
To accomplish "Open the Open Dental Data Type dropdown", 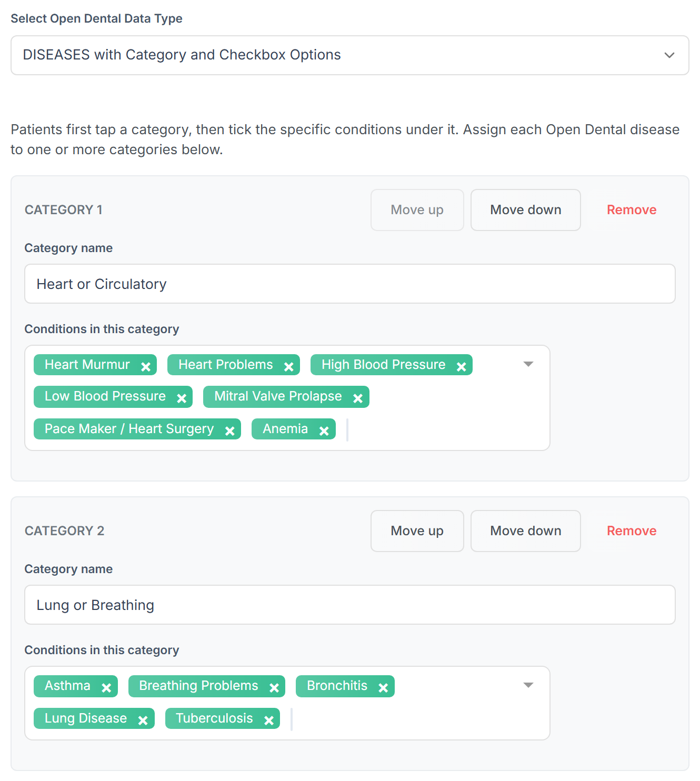I will (x=350, y=55).
